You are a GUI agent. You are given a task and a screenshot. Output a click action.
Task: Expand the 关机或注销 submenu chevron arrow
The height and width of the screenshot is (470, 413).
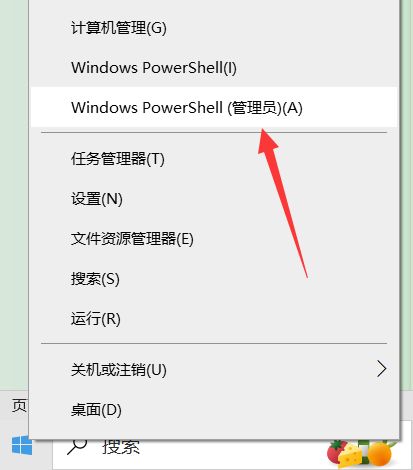click(x=382, y=369)
